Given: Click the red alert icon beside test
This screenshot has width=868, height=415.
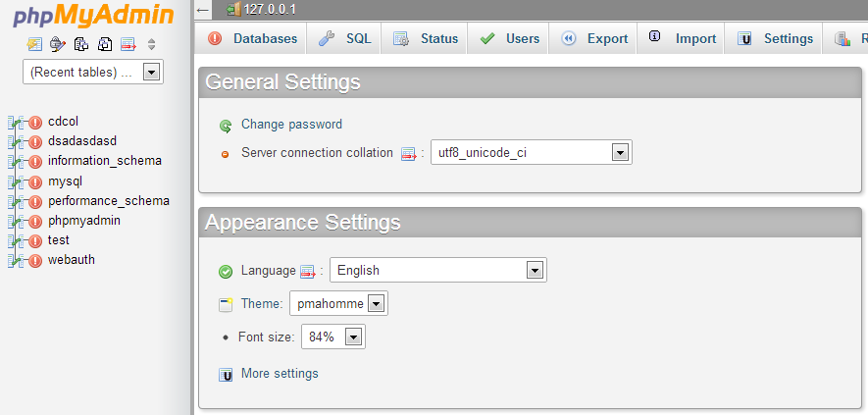Looking at the screenshot, I should [35, 241].
